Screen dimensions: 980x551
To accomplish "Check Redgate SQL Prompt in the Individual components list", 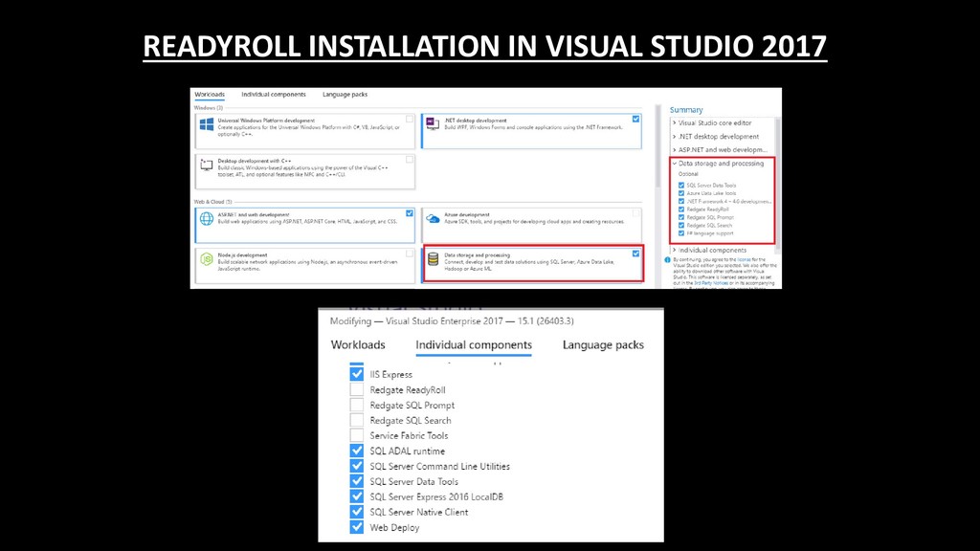I will click(x=356, y=405).
